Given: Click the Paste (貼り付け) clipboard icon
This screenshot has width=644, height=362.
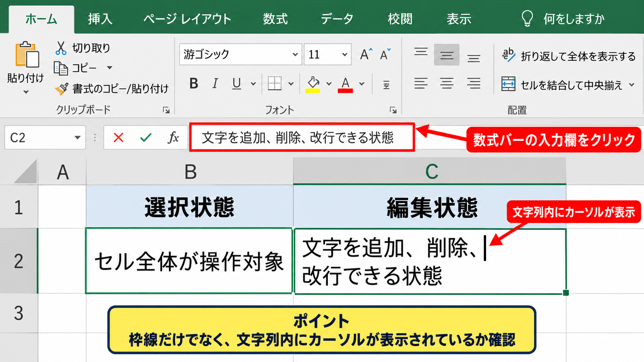Looking at the screenshot, I should [27, 55].
